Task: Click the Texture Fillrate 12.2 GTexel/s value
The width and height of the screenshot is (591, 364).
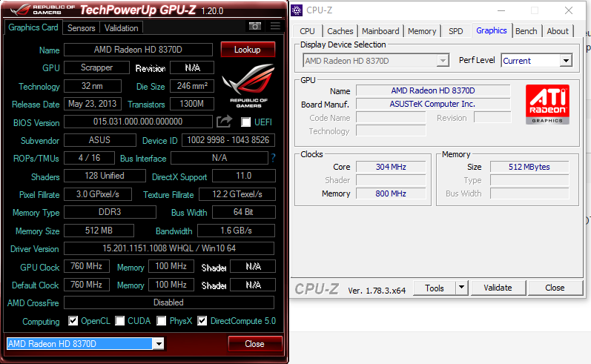Action: (x=237, y=194)
